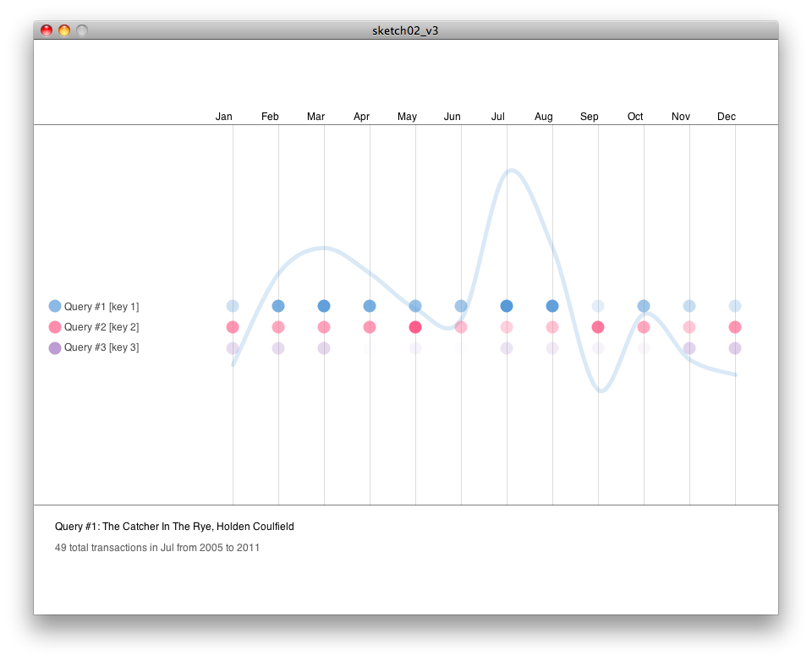Select the Query #2 [key 2] label

pos(101,327)
